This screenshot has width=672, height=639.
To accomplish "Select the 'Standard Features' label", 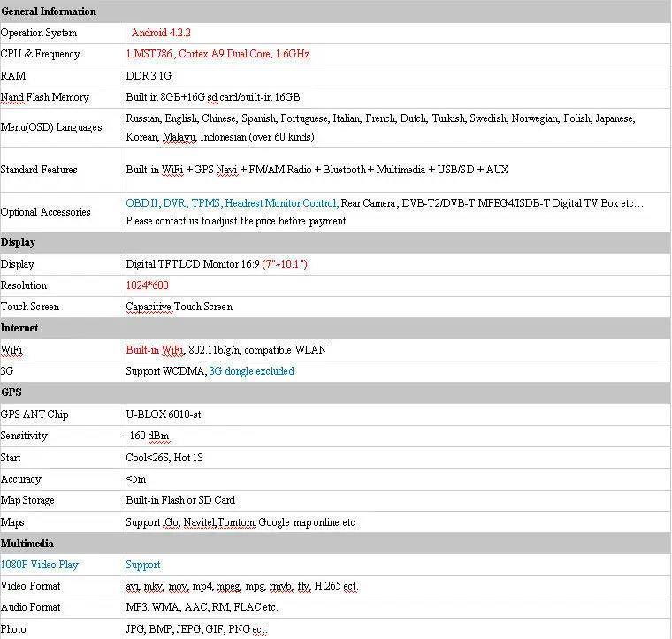I will [39, 170].
